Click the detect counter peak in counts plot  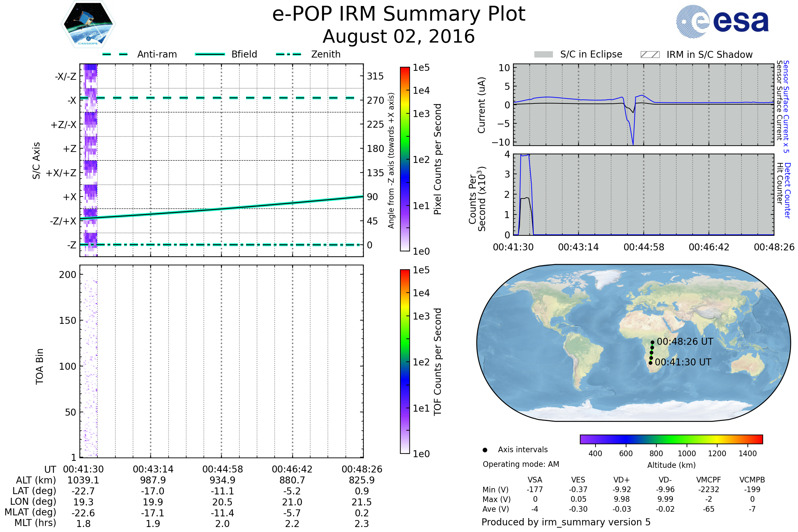525,155
